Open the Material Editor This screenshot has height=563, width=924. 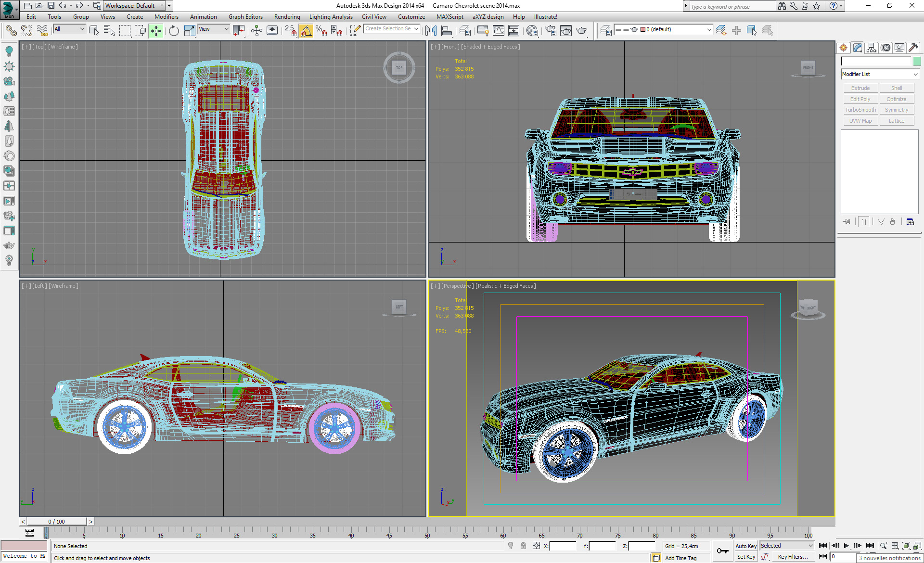pyautogui.click(x=532, y=30)
